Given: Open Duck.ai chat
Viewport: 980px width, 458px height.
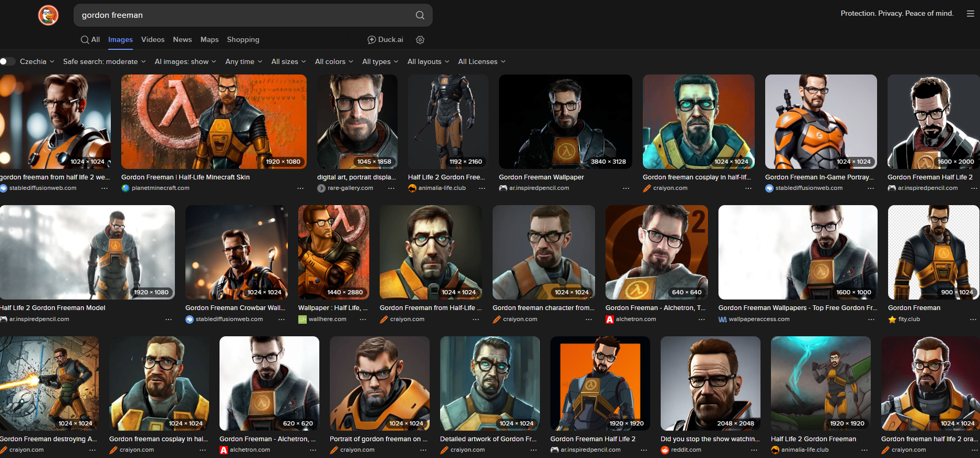Looking at the screenshot, I should coord(385,40).
